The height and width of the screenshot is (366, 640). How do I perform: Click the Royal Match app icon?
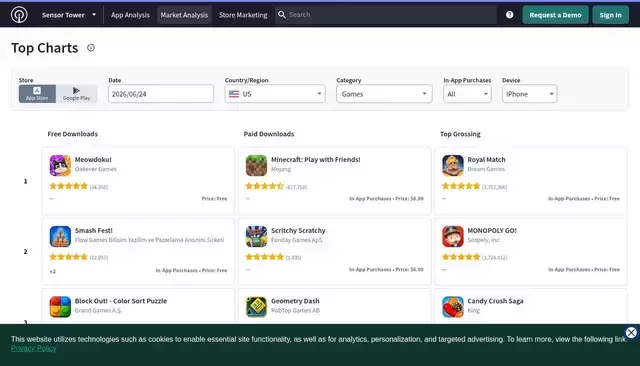tap(453, 165)
